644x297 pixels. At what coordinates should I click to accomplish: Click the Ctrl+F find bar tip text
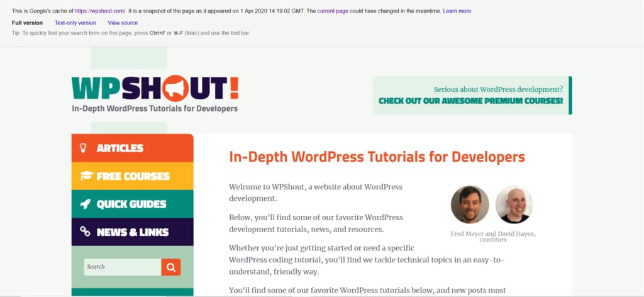point(131,33)
